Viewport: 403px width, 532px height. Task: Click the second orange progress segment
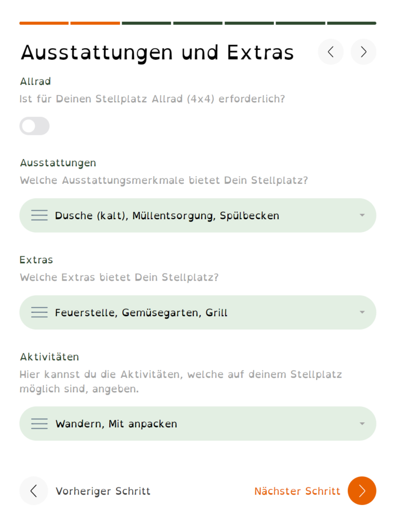click(95, 23)
